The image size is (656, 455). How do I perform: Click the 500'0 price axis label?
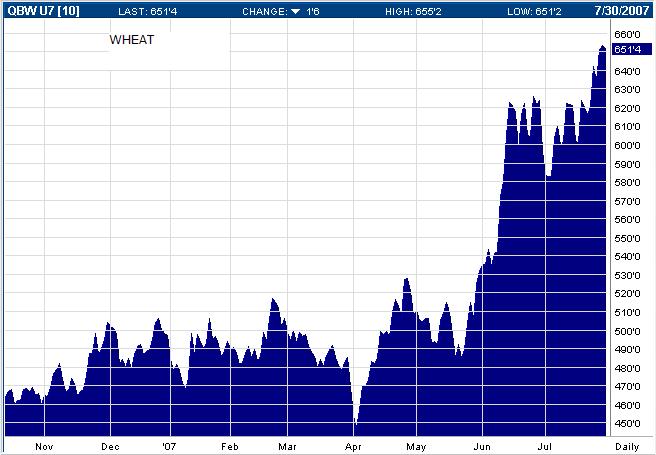click(x=627, y=331)
